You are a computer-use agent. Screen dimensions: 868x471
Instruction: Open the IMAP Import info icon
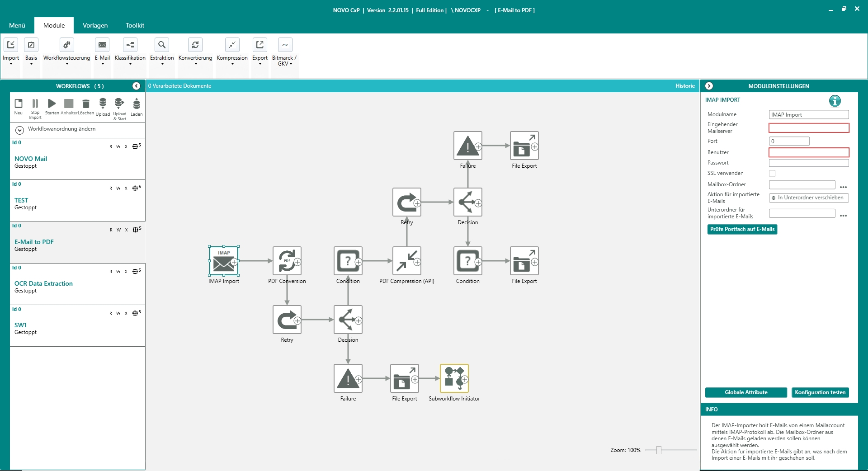click(835, 101)
